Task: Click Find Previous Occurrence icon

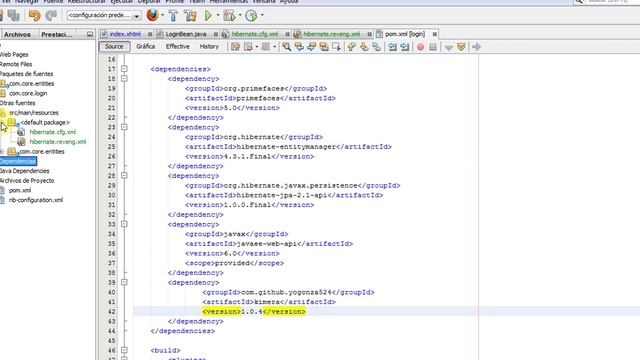Action: coord(299,47)
